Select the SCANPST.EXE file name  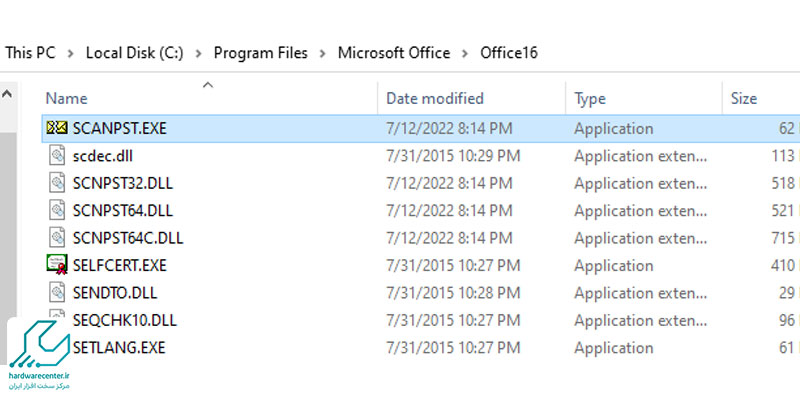119,129
